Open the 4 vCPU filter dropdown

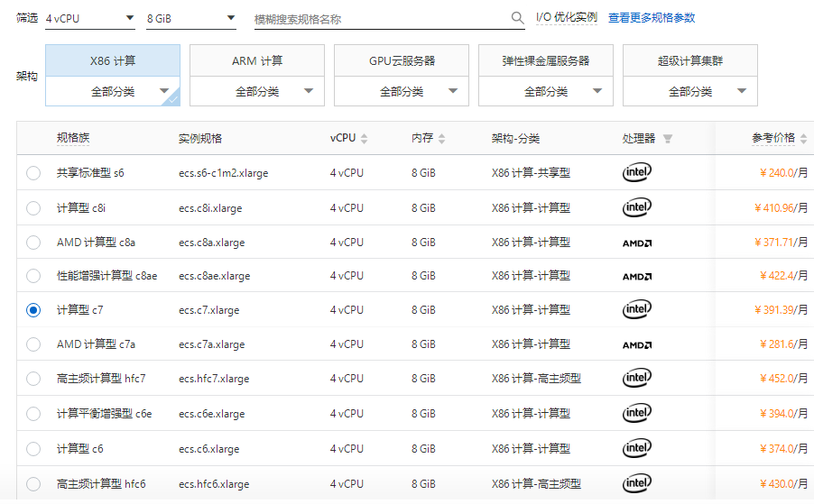click(x=90, y=18)
